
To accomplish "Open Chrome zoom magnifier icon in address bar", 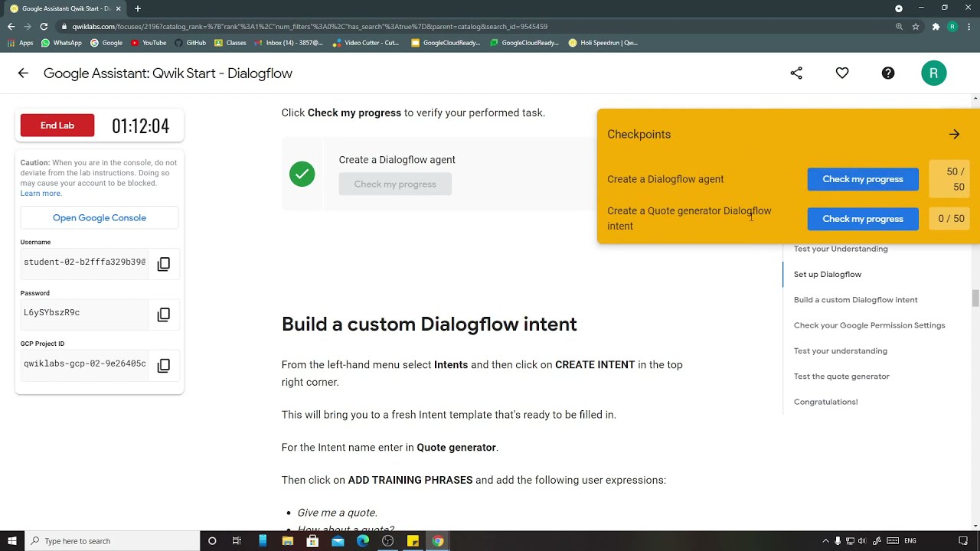I will [x=899, y=26].
